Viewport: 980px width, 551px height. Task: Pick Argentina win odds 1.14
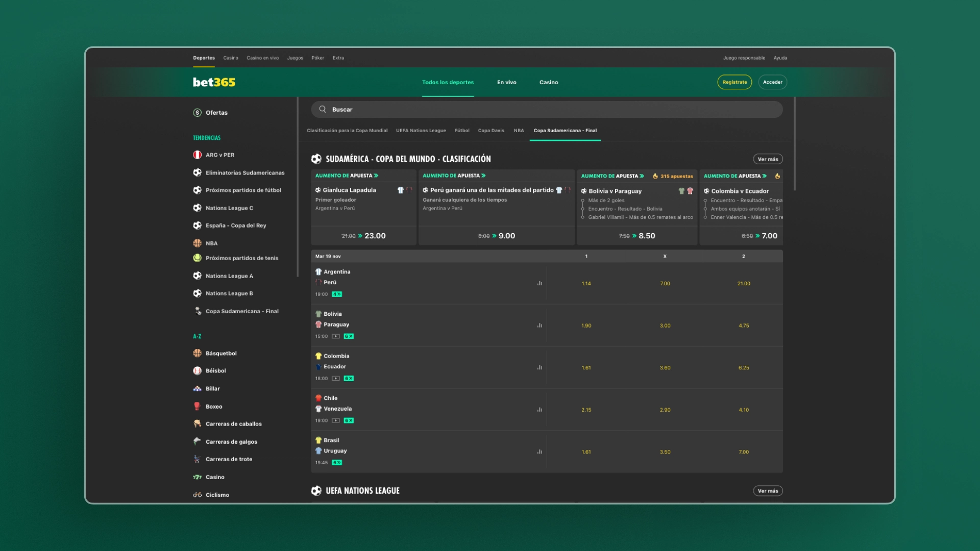(586, 284)
